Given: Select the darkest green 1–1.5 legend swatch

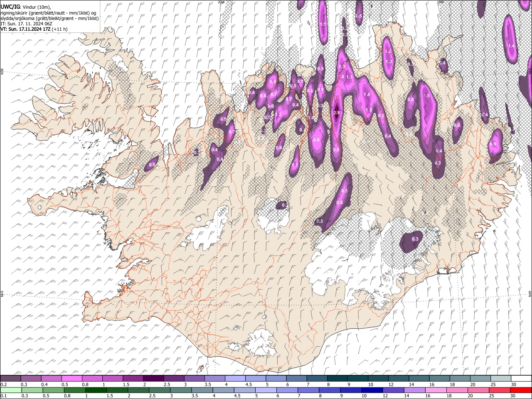Looking at the screenshot, I should 96,390.
